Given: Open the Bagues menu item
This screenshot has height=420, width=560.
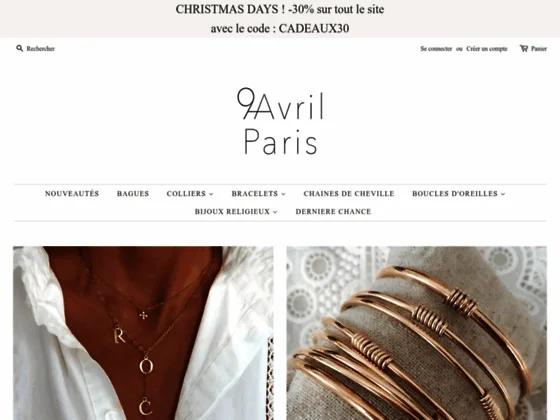Looking at the screenshot, I should pos(133,194).
